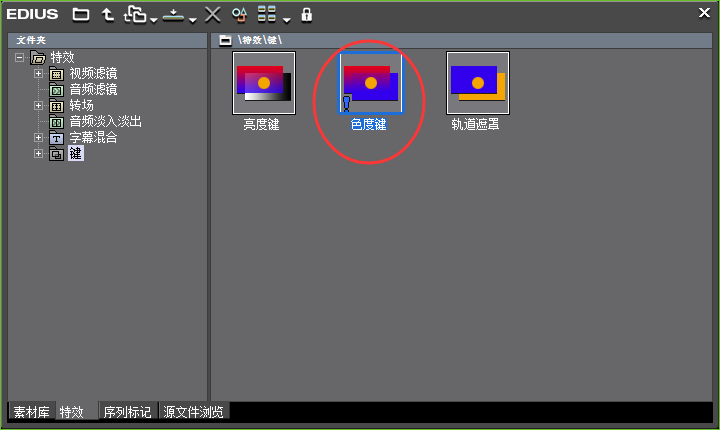Expand the 字幕混合 folder node
Screen dimensions: 720x430
(x=39, y=137)
